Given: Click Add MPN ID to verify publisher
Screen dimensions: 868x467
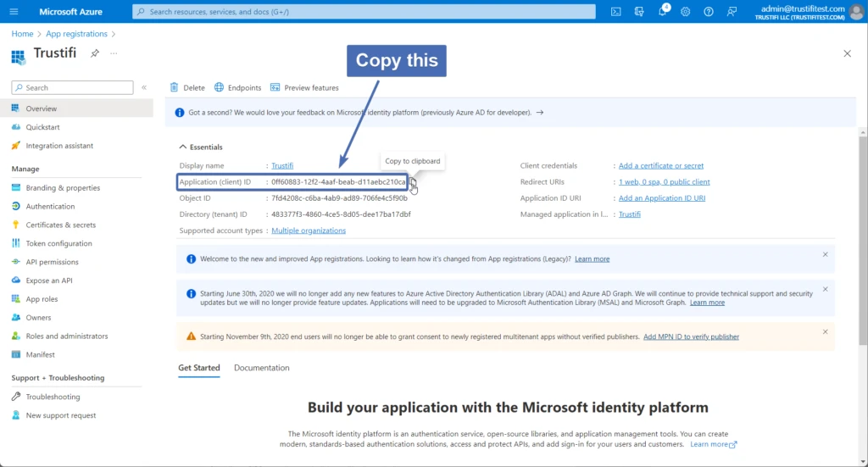Looking at the screenshot, I should point(691,336).
